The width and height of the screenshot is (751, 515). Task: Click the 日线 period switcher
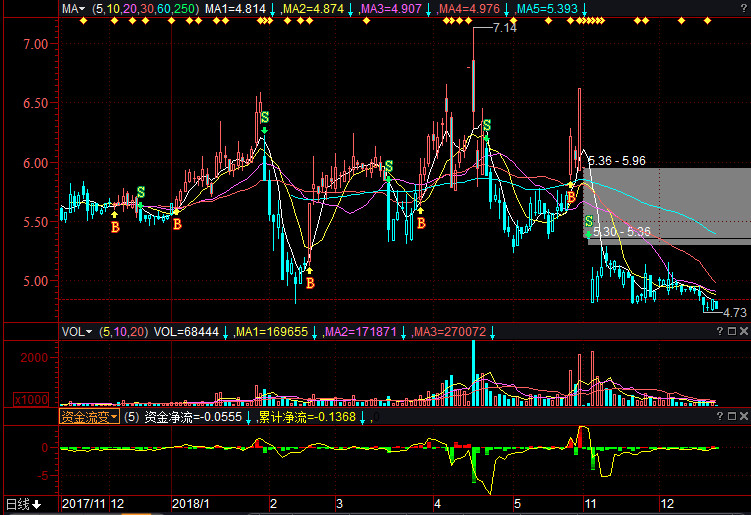[24, 503]
